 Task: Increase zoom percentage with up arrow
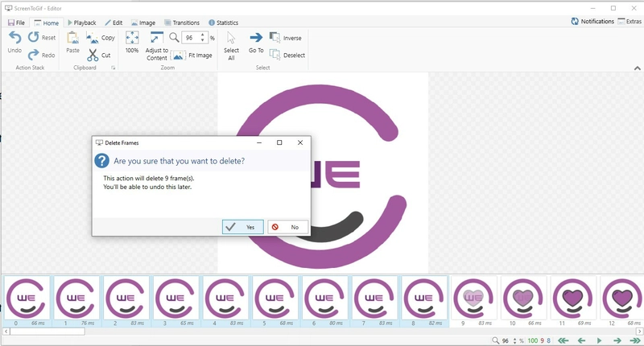(x=203, y=35)
